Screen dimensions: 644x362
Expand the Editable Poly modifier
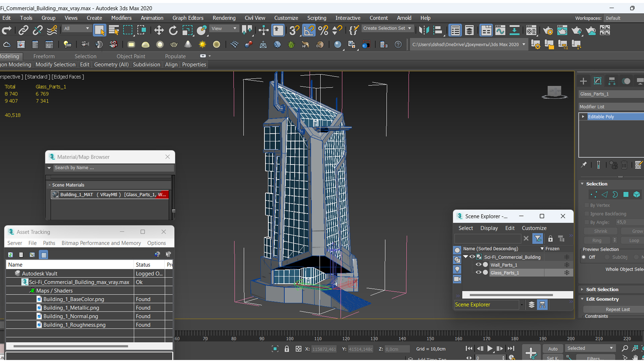coord(583,117)
